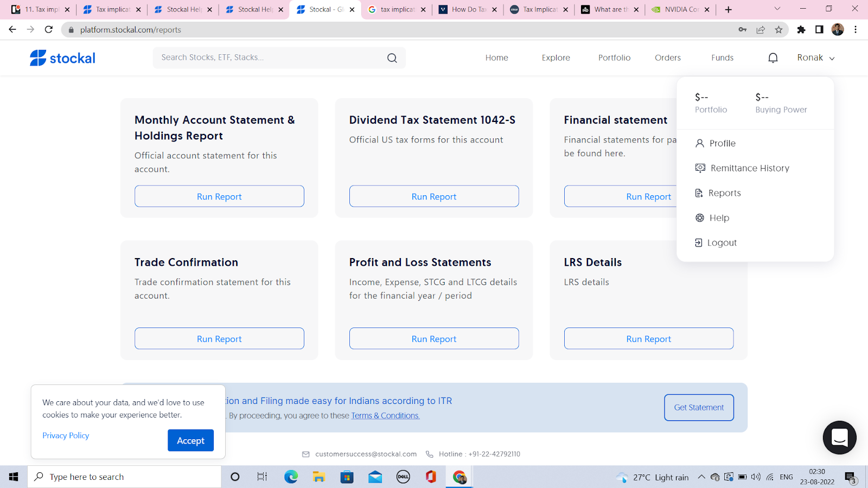
Task: Expand the Ronak account dropdown
Action: tap(816, 57)
